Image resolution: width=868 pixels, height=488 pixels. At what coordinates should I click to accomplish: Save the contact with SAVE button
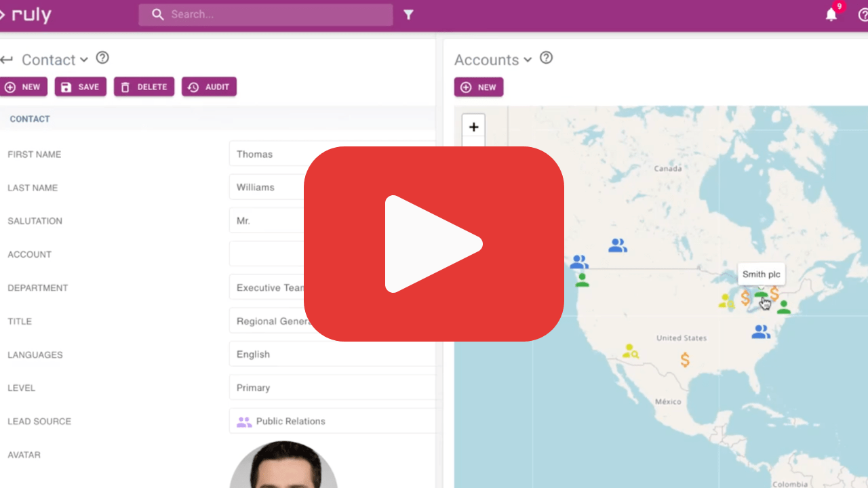click(81, 87)
